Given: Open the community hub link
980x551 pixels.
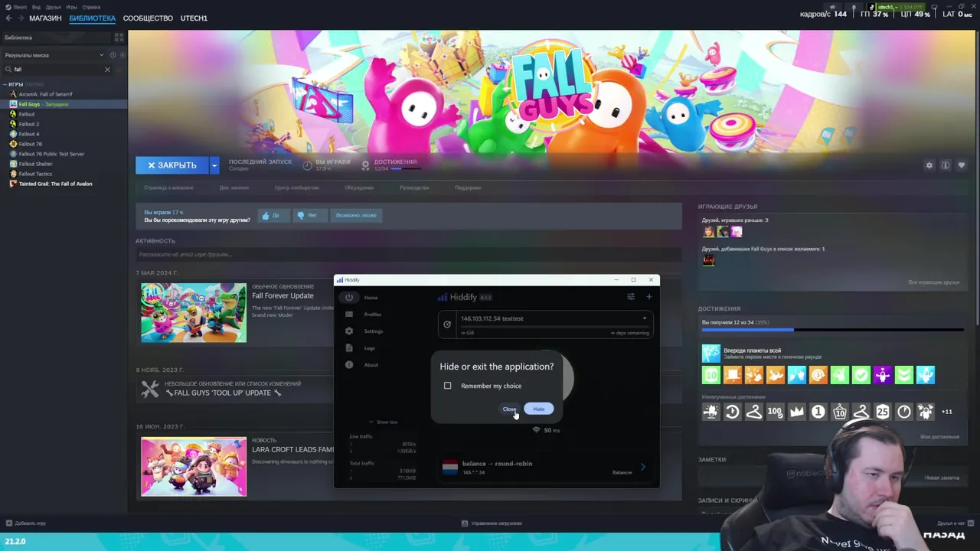Looking at the screenshot, I should [296, 187].
